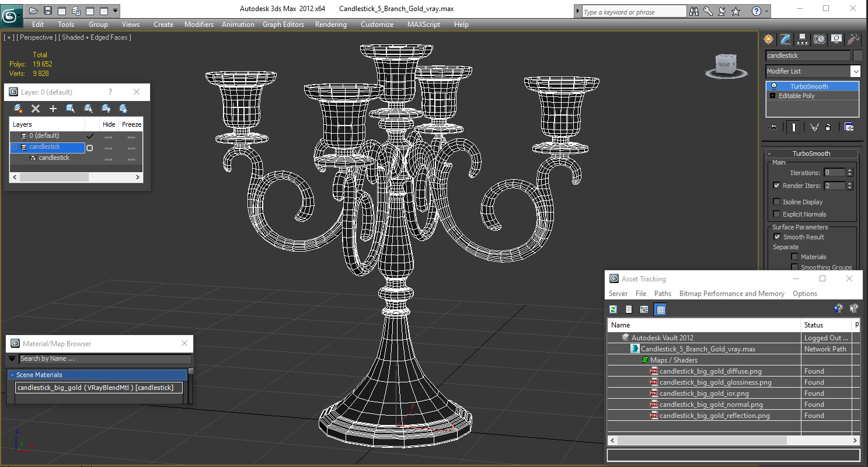This screenshot has width=868, height=467.
Task: Click Status Log list icon in Asset Tracking
Action: coord(629,309)
